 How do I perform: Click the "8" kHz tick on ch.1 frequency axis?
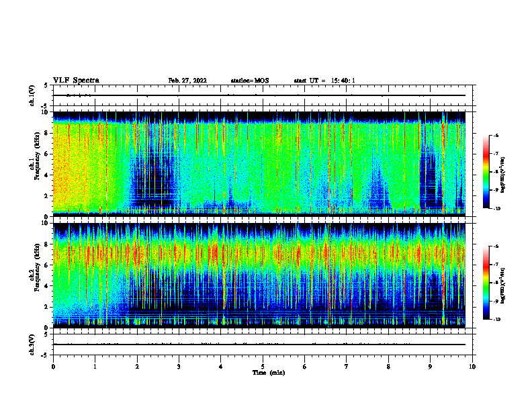(x=47, y=133)
